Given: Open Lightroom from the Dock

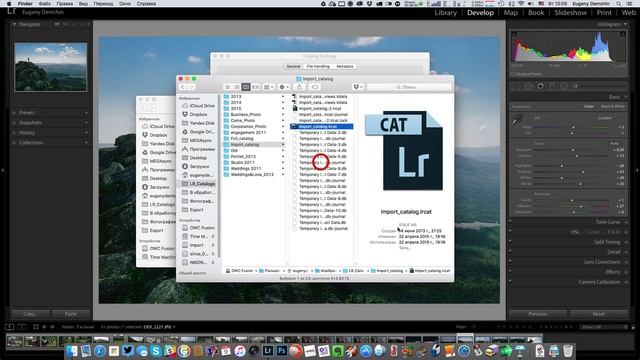Looking at the screenshot, I should (x=268, y=351).
